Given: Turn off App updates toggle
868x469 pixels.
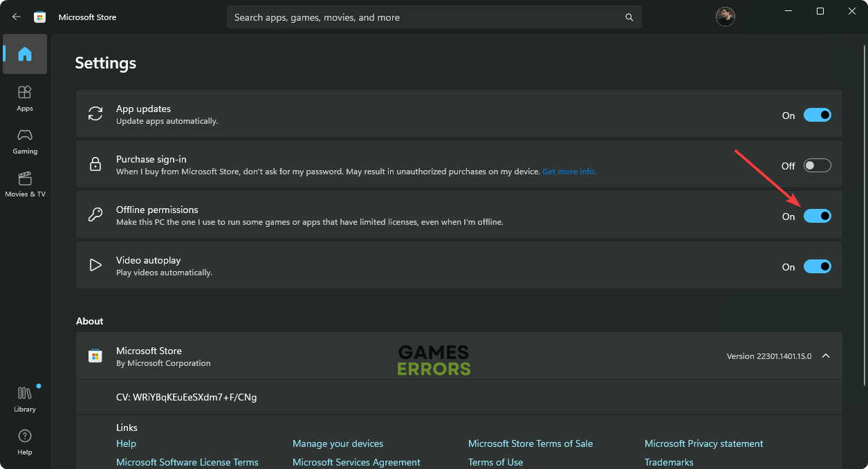Looking at the screenshot, I should click(817, 115).
